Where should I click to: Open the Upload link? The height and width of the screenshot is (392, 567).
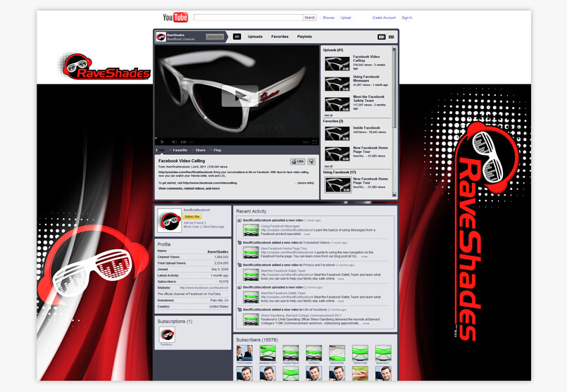[345, 18]
